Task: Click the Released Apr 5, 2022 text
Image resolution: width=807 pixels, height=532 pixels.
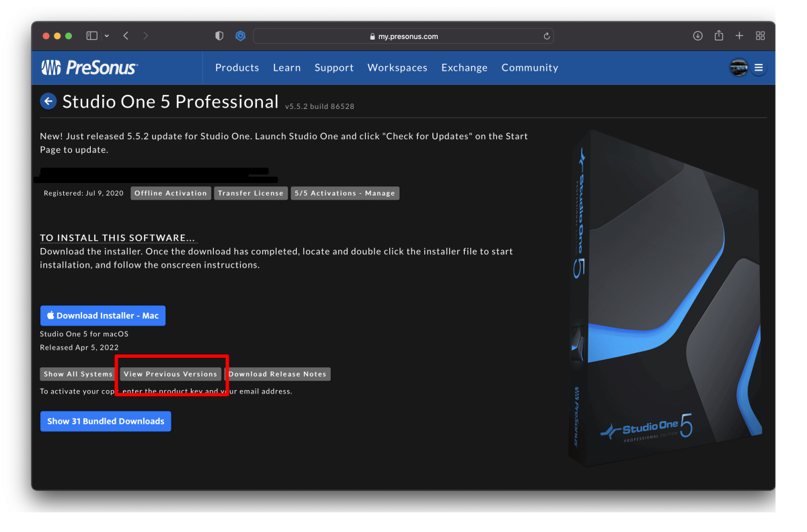Action: pos(79,347)
